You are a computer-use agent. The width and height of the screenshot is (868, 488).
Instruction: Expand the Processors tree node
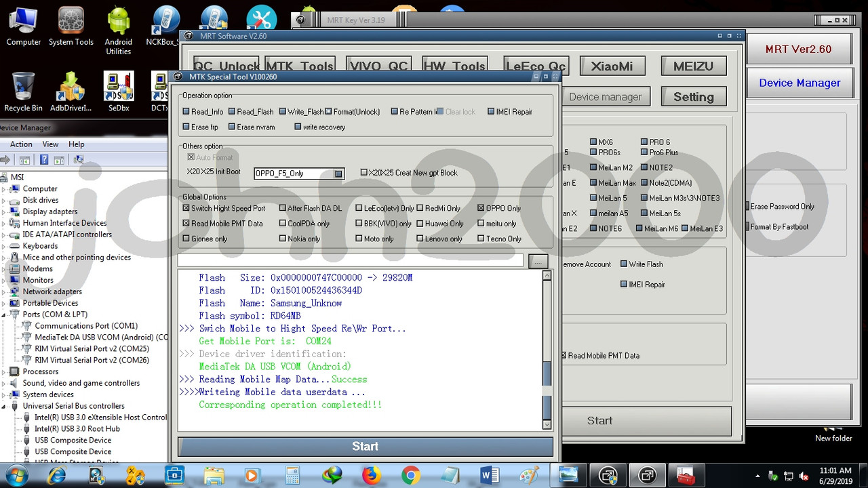click(3, 371)
